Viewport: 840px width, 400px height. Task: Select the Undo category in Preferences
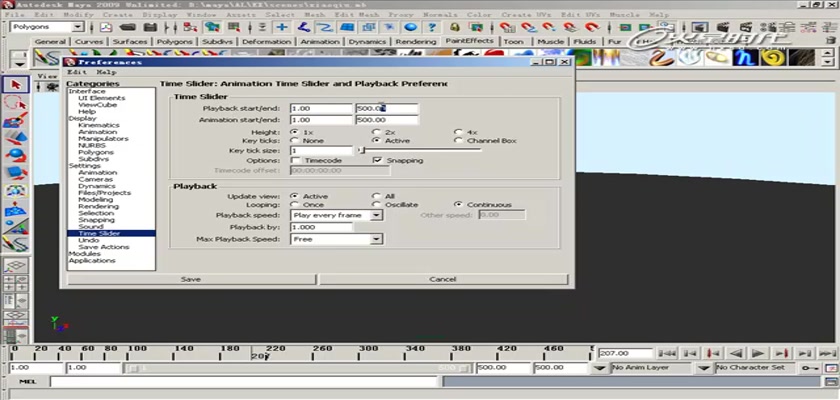(x=89, y=240)
